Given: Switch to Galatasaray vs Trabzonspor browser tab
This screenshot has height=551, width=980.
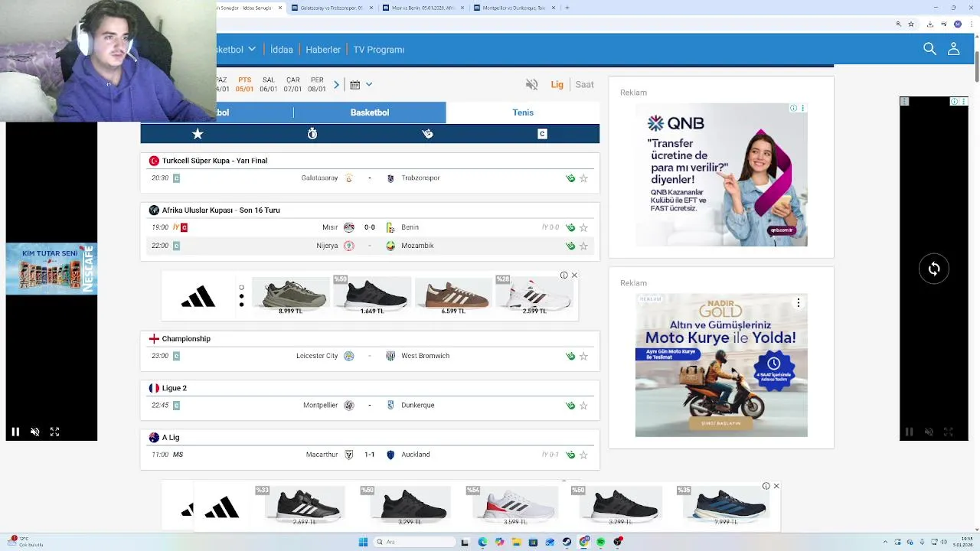Looking at the screenshot, I should (x=332, y=8).
